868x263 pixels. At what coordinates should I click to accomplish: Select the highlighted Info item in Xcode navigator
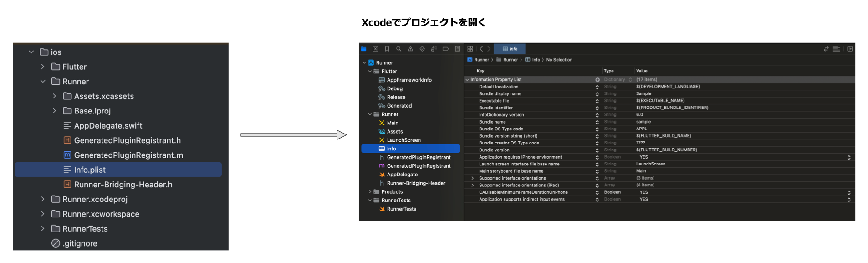tap(410, 149)
